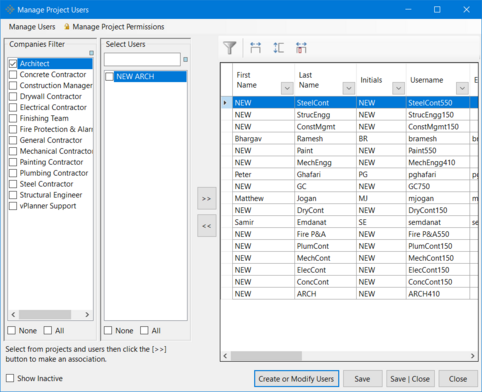Screen dimensions: 482x392
Task: Select the Painting Contractor company entry
Action: (x=51, y=162)
